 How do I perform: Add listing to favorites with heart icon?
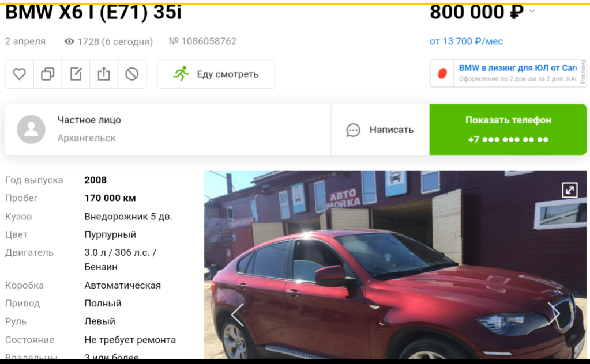(19, 74)
